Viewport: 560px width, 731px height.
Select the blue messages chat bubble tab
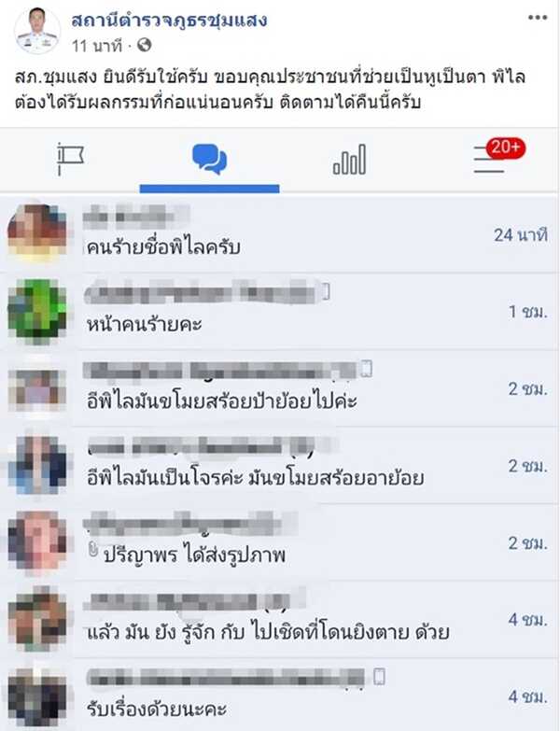tap(210, 159)
